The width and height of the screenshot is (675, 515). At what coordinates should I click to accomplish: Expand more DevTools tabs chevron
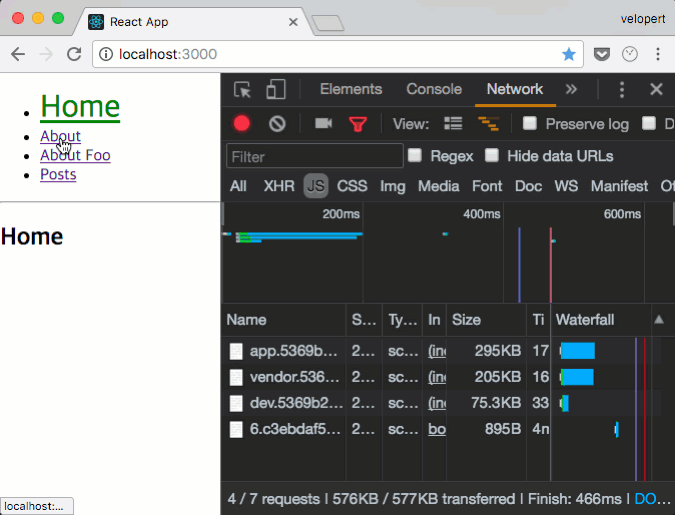point(571,89)
